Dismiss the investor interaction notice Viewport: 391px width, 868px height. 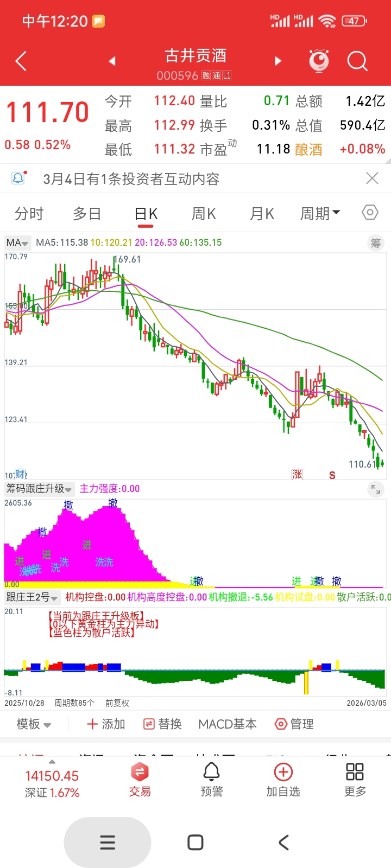point(372,178)
